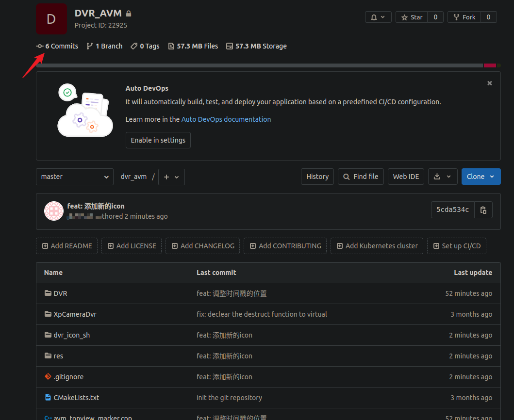Copy the commit SHA to clipboard
The width and height of the screenshot is (514, 420).
[x=483, y=210]
